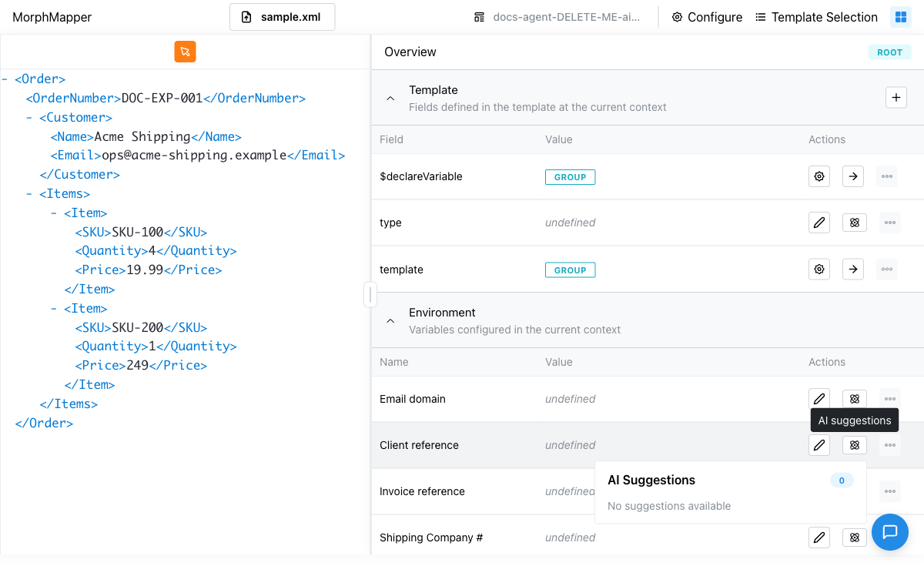Collapse the Environment section chevron
The width and height of the screenshot is (924, 566).
390,321
